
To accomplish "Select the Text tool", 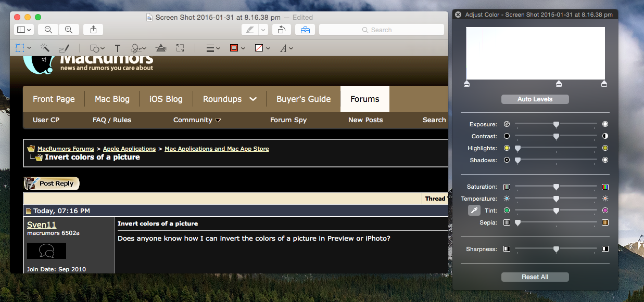I will pos(118,48).
